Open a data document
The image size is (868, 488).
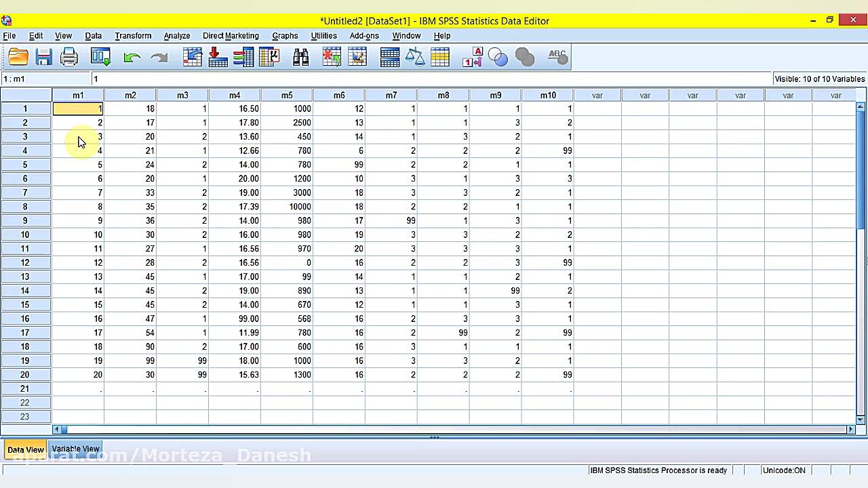tap(18, 57)
